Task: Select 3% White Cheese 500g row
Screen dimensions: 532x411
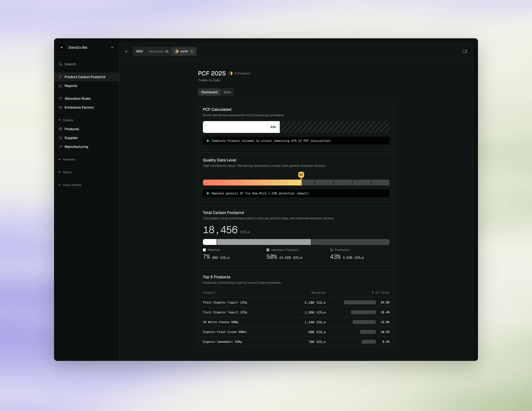Action: 296,322
